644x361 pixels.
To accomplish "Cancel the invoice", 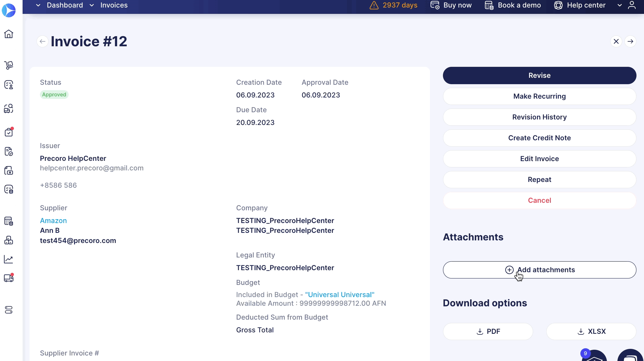I will point(540,200).
